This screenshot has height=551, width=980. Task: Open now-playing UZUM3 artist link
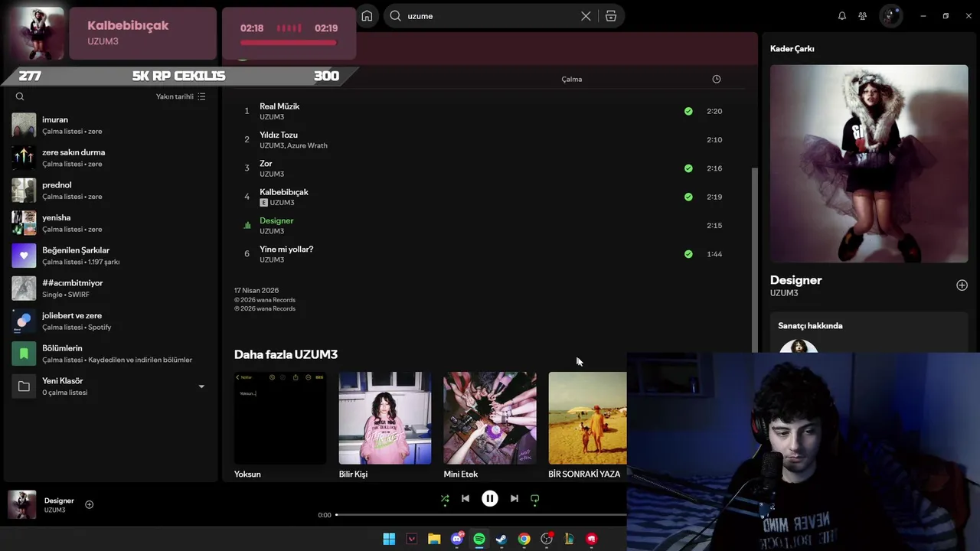pos(54,510)
